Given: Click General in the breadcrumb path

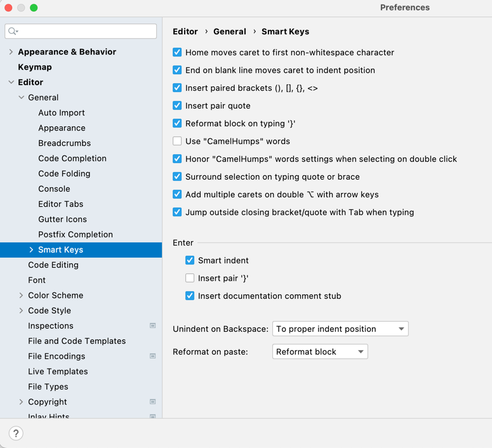Looking at the screenshot, I should [x=230, y=31].
